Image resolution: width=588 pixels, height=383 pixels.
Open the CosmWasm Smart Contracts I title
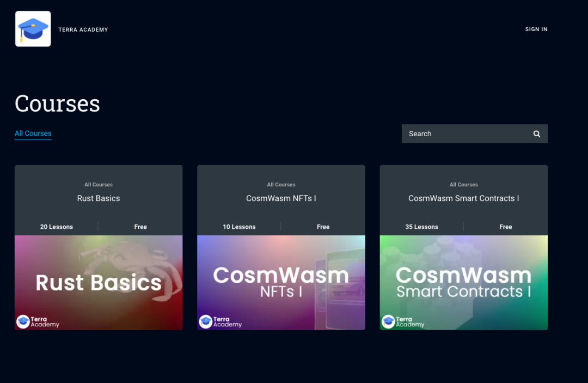[463, 198]
